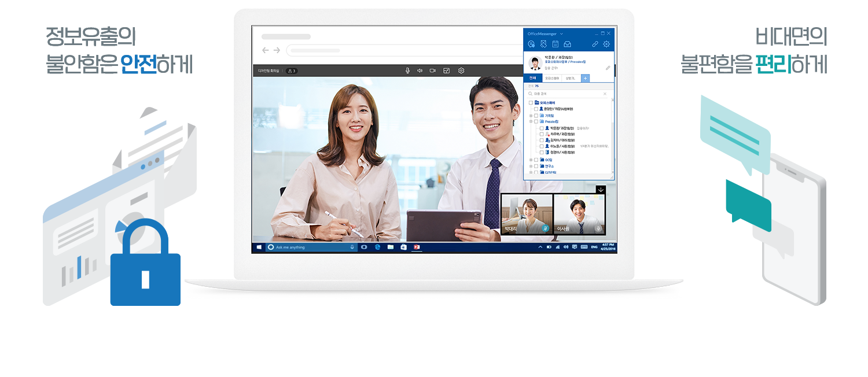Mute the microphone in the meeting toolbar
The width and height of the screenshot is (868, 377).
point(407,71)
